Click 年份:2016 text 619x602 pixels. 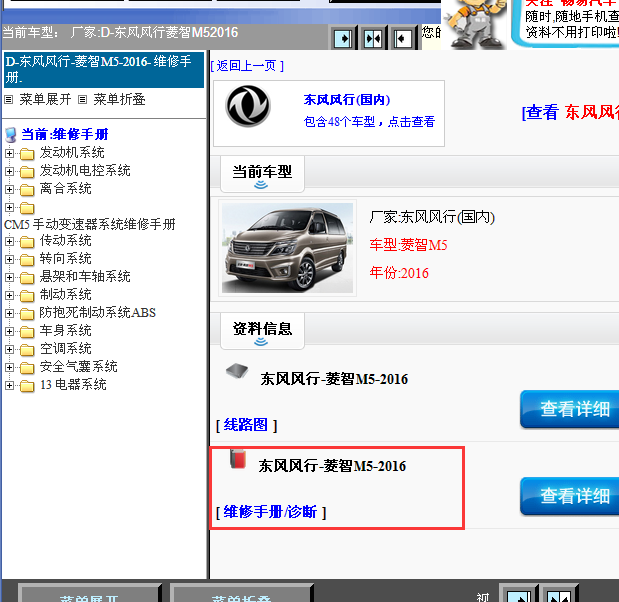click(399, 273)
